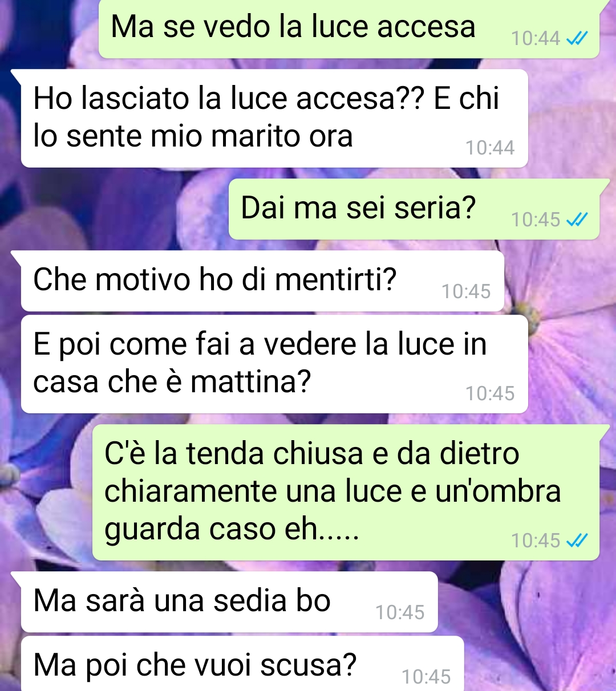Viewport: 616px width, 691px height.
Task: Select message 'E poi come fai a vedere la luce'
Action: pos(274,364)
